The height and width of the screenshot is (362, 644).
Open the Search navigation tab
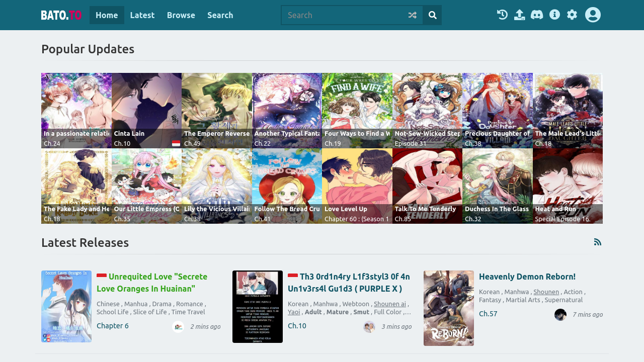click(220, 15)
